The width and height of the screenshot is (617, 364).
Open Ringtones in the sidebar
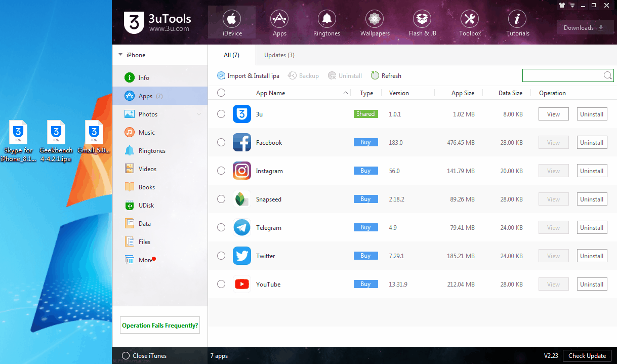tap(160, 151)
